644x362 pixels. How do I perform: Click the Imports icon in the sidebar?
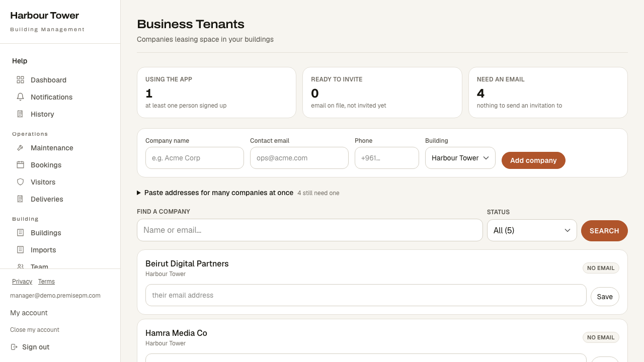tap(20, 250)
